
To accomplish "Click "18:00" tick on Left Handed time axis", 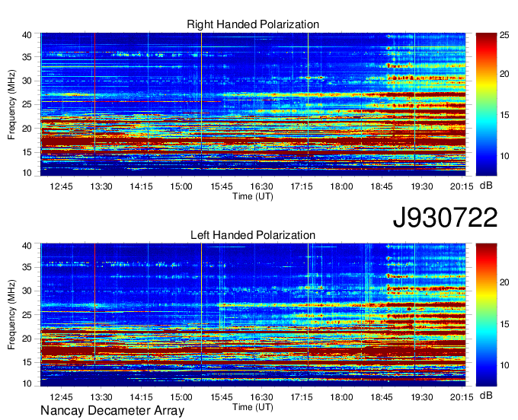I will (x=341, y=397).
